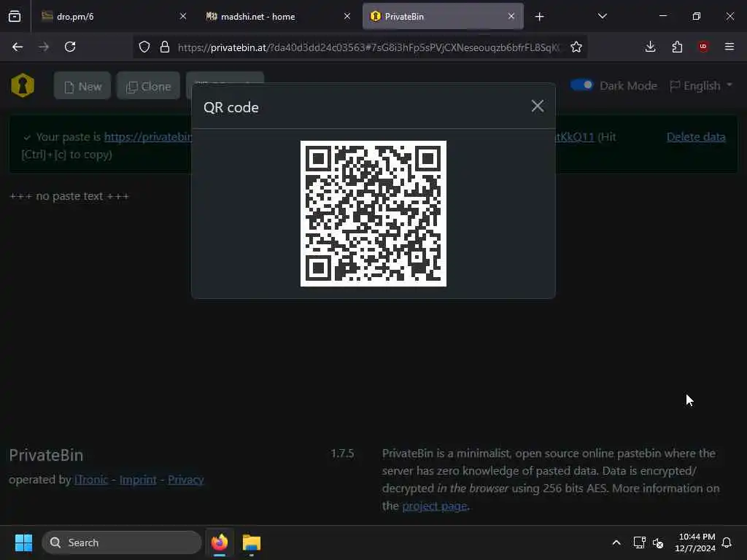Click the Delete data link
Screen dimensions: 747x560
point(696,136)
